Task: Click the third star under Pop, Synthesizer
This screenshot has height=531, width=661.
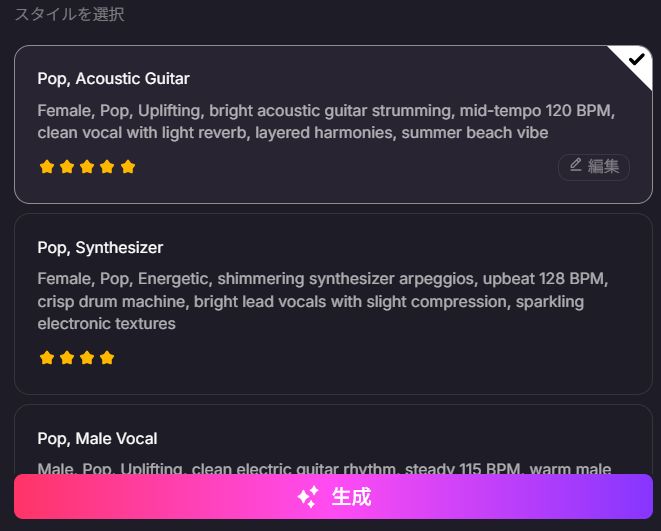Action: click(x=87, y=358)
